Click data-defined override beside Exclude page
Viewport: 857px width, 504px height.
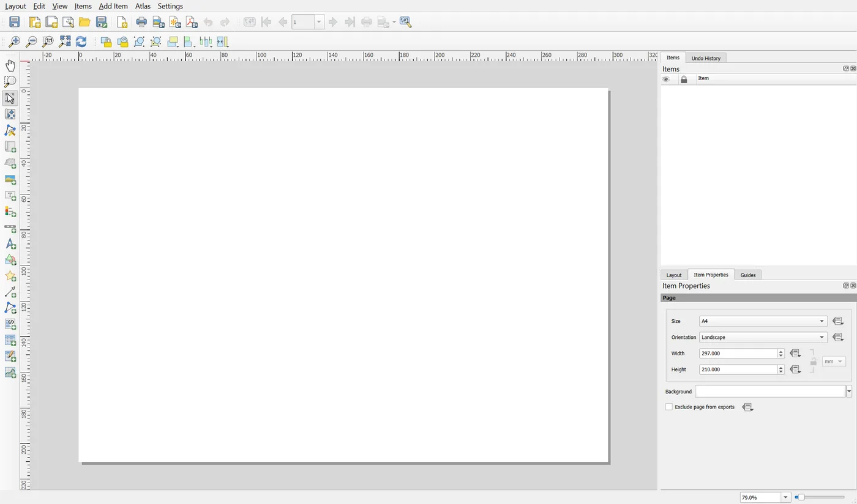coord(747,407)
